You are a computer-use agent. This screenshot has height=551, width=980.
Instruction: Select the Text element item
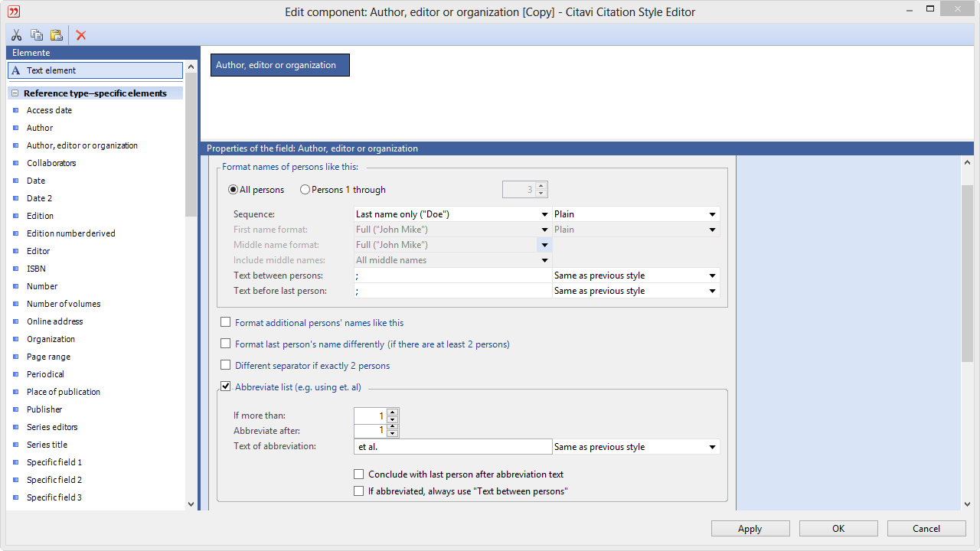(x=95, y=70)
